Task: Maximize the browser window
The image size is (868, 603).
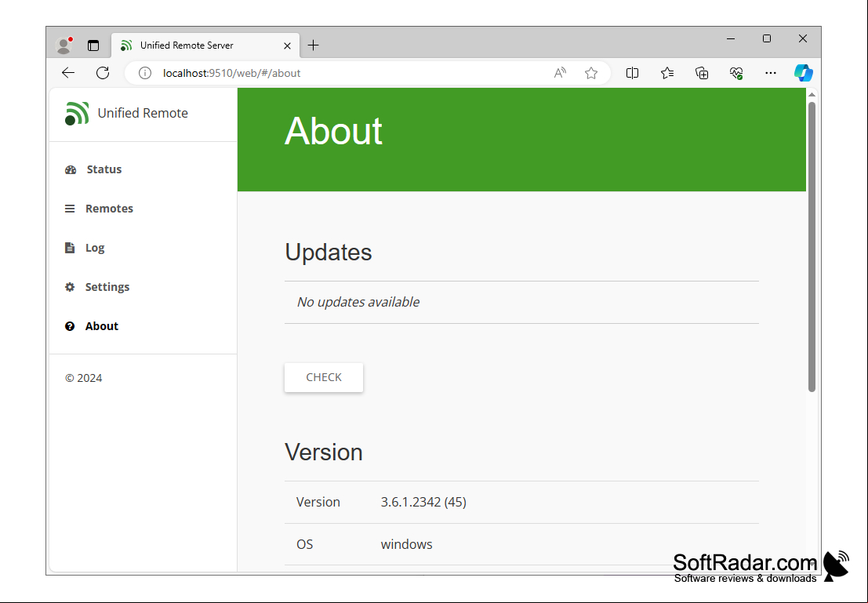Action: pos(767,38)
